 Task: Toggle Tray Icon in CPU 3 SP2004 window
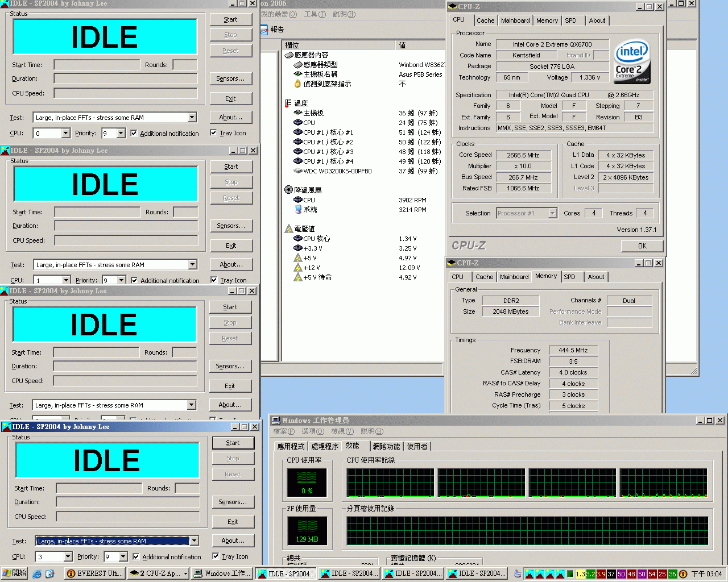(216, 556)
